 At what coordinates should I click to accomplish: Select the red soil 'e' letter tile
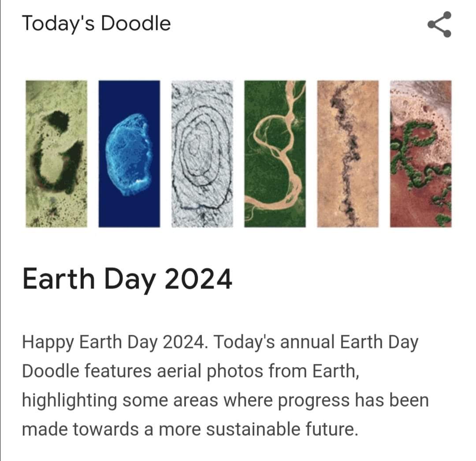coord(421,154)
